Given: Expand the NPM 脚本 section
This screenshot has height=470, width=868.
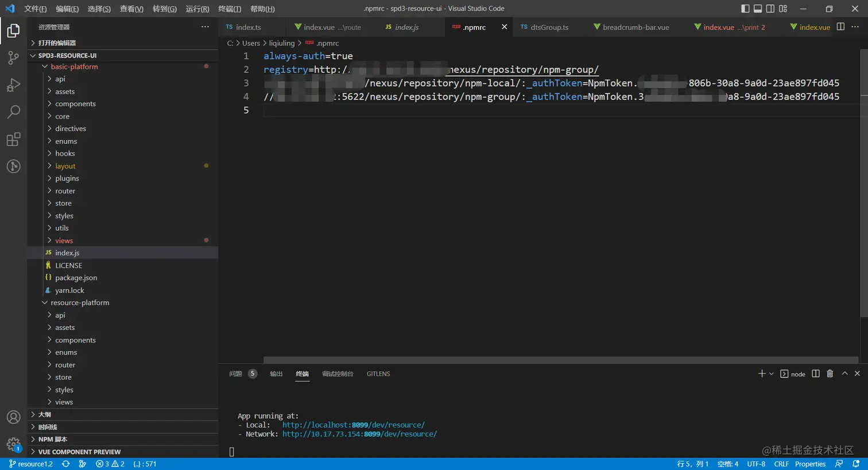Looking at the screenshot, I should point(123,439).
